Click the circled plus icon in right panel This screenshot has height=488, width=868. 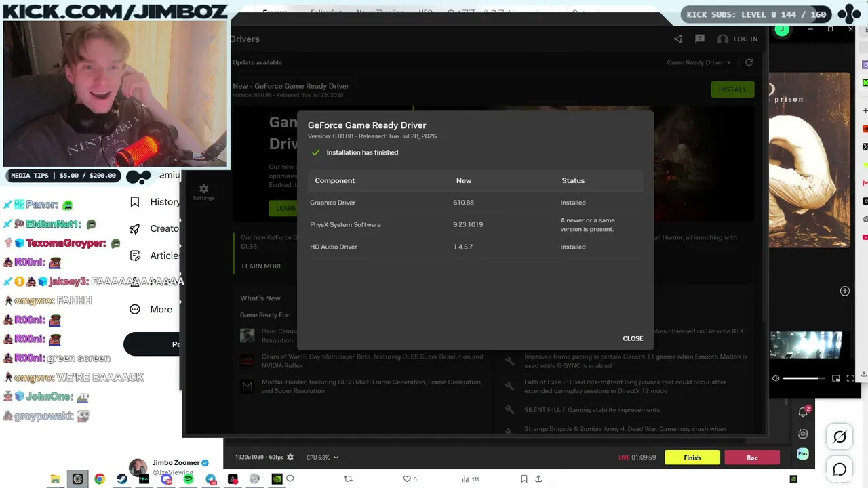pos(845,291)
